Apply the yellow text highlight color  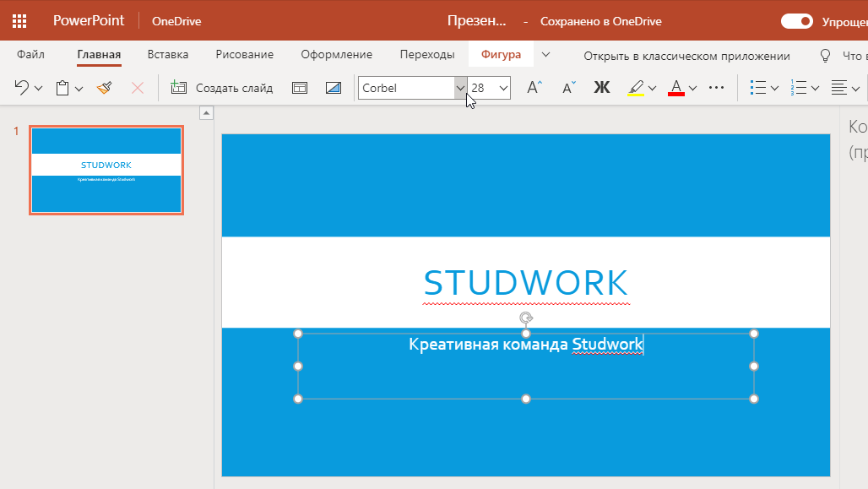point(636,88)
